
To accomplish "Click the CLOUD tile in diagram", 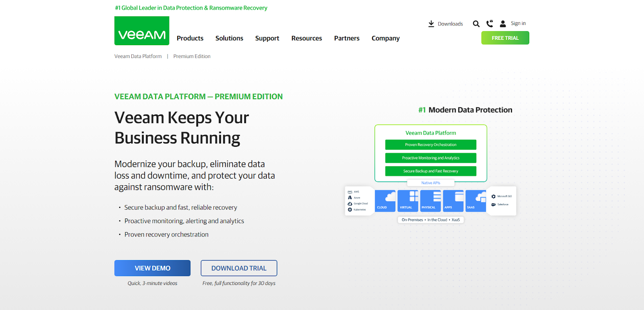I will coord(385,201).
